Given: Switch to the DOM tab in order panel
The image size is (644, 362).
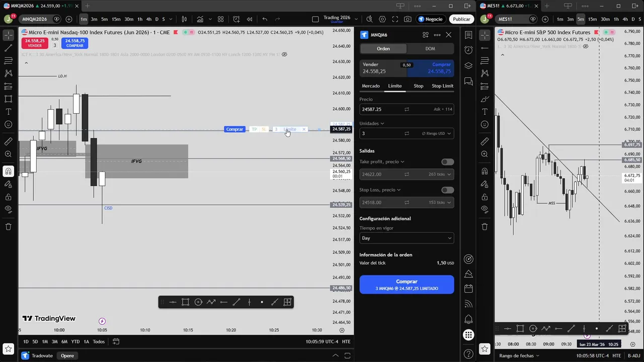Looking at the screenshot, I should pyautogui.click(x=430, y=49).
